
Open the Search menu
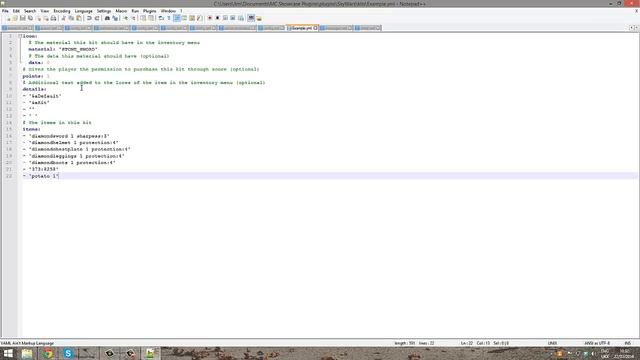pyautogui.click(x=30, y=11)
